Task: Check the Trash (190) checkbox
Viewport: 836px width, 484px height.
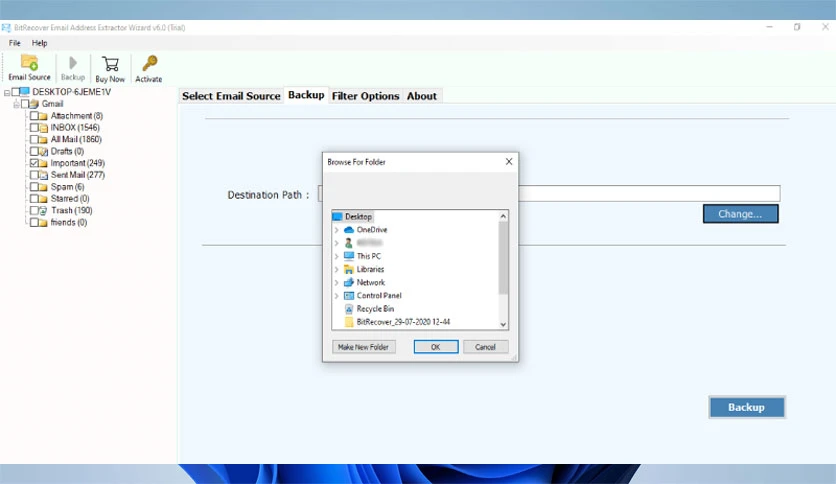Action: (34, 211)
